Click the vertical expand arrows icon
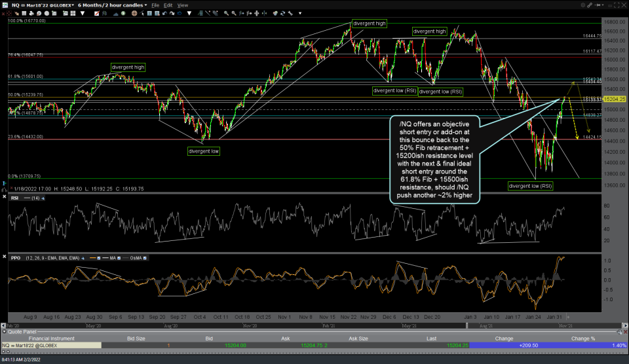This screenshot has width=629, height=364. [x=257, y=13]
